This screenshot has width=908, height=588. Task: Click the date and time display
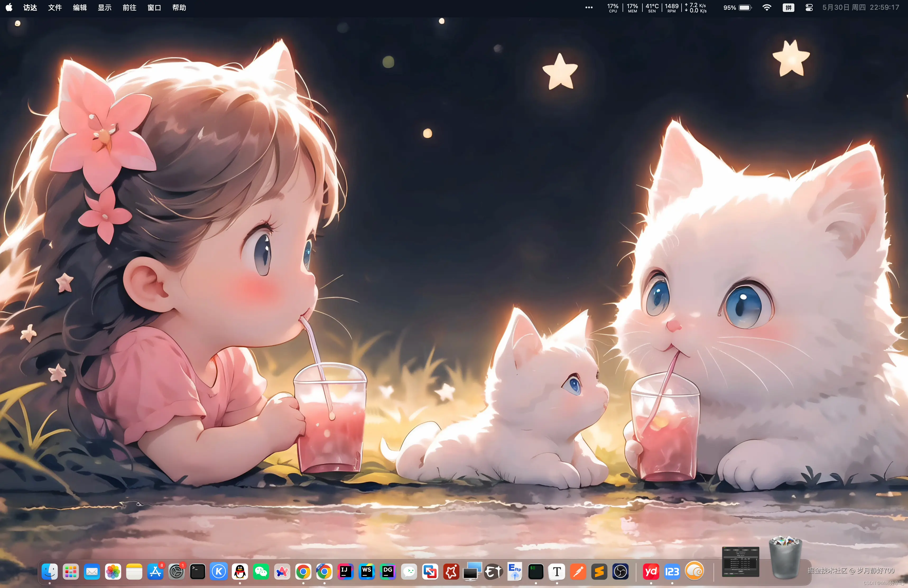[x=860, y=8]
